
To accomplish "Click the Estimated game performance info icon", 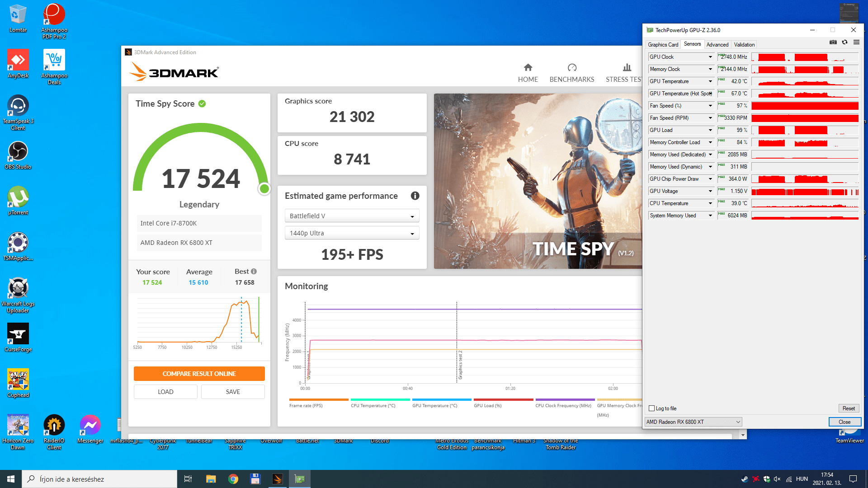I will [415, 196].
